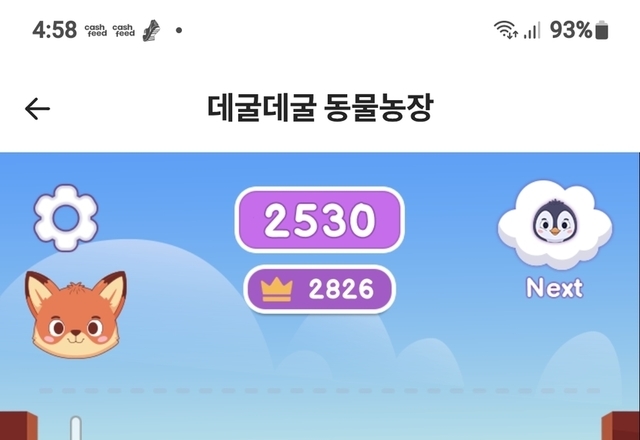
Task: Tap the gold crown high score icon
Action: (277, 289)
